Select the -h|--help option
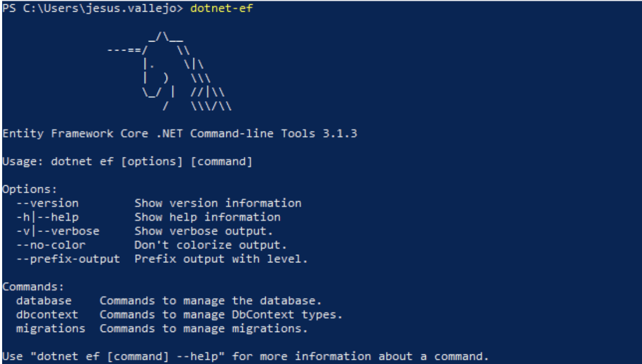The image size is (642, 364). [x=47, y=217]
